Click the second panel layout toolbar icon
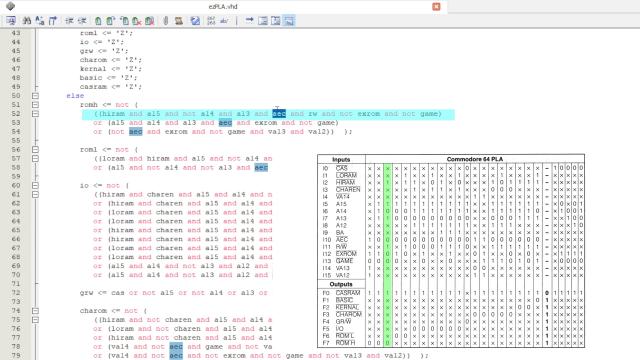640x360 pixels. pyautogui.click(x=276, y=20)
